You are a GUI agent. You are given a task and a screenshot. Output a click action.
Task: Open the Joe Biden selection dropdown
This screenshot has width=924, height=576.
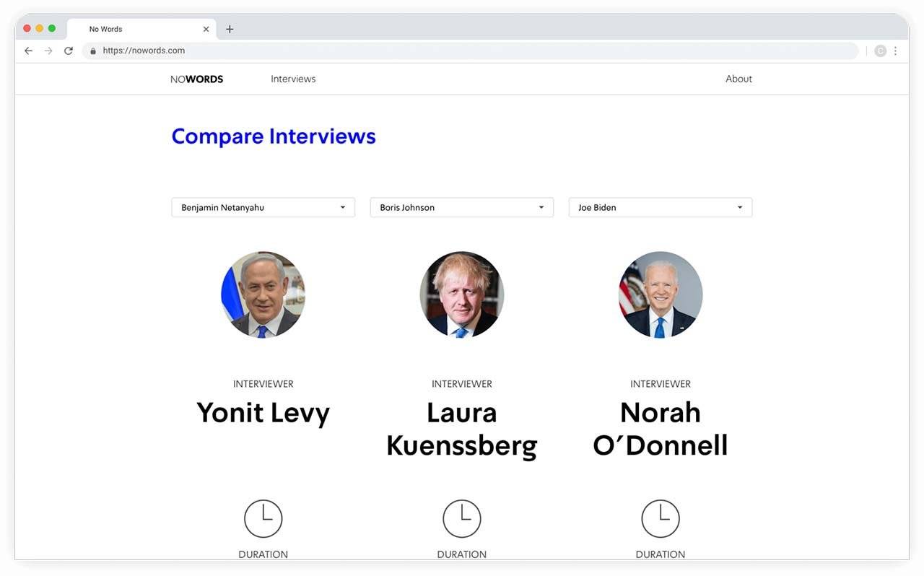[661, 207]
